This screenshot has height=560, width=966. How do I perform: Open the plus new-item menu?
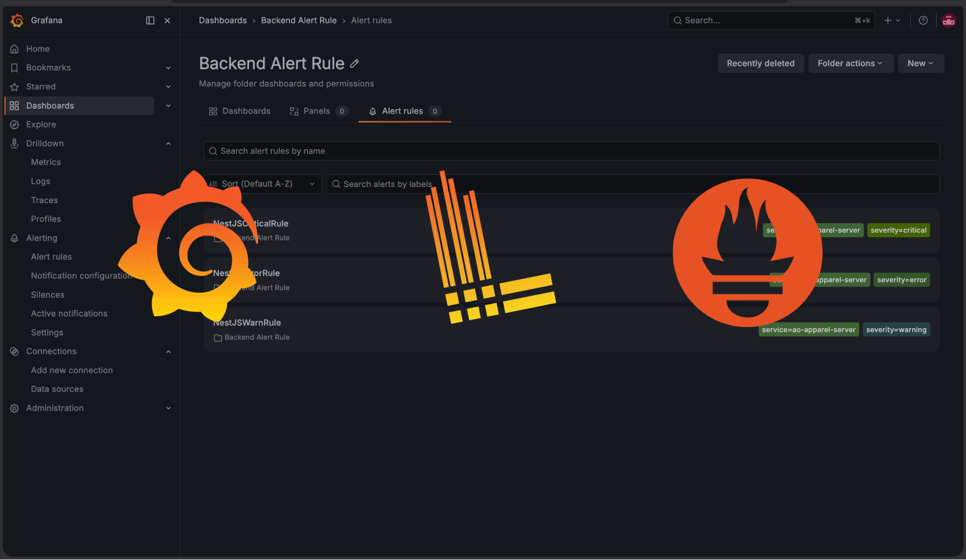(x=892, y=21)
